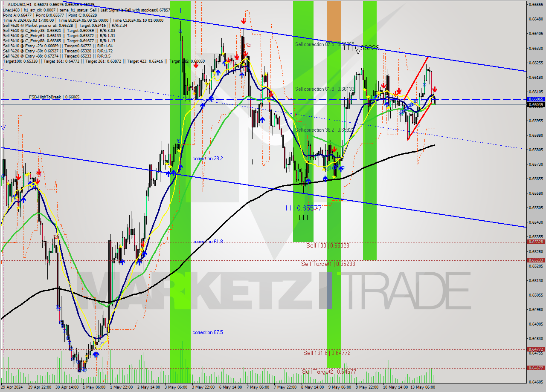Select the 'Sell correction 87.5' level label

[x=325, y=44]
